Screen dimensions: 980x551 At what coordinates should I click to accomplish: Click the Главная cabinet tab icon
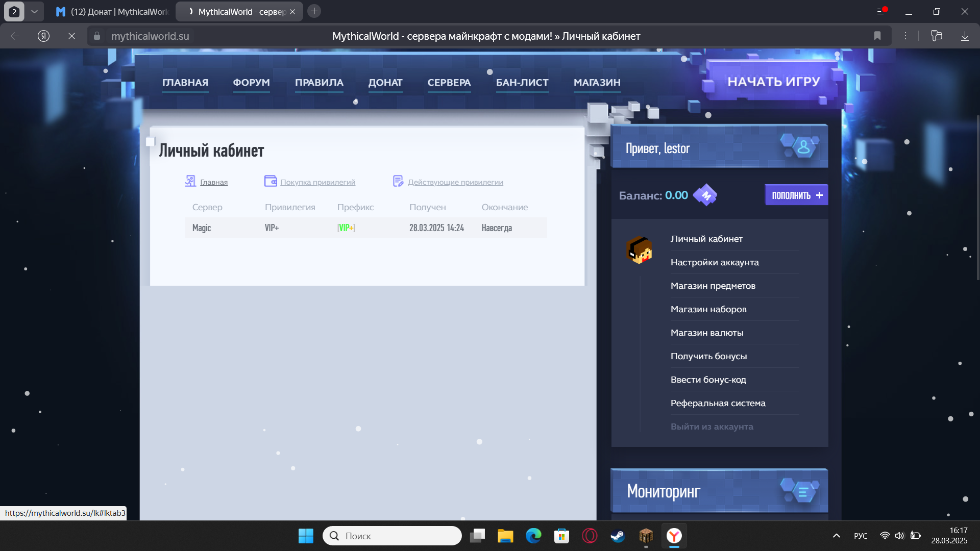pos(190,181)
